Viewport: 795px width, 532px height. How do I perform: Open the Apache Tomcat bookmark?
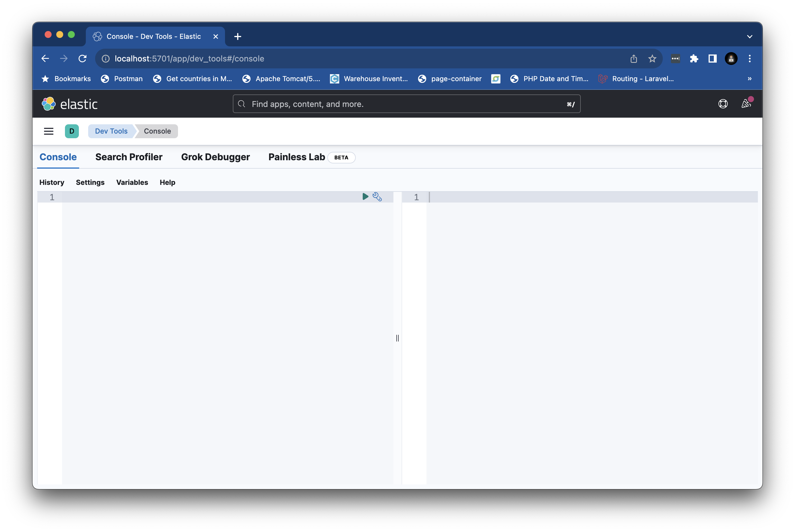coord(281,79)
